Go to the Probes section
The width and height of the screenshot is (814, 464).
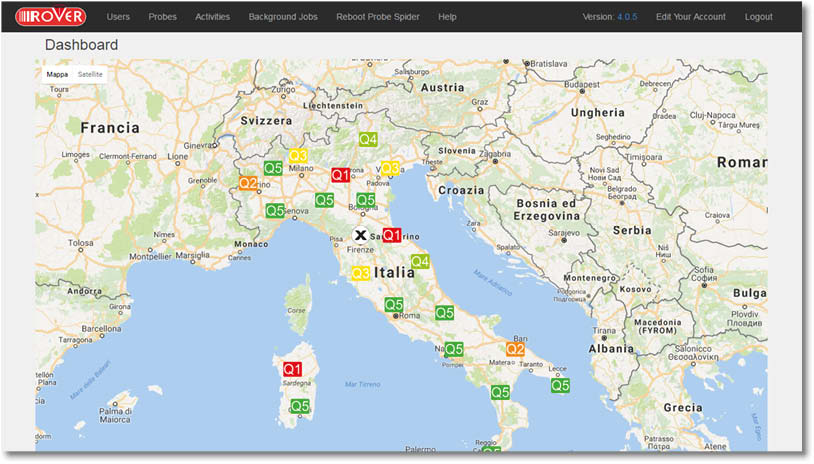162,17
